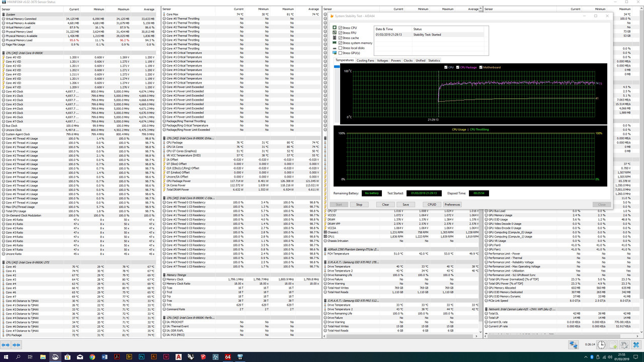Image resolution: width=644 pixels, height=362 pixels.
Task: Uncheck Stress FPU option
Action: (x=341, y=33)
